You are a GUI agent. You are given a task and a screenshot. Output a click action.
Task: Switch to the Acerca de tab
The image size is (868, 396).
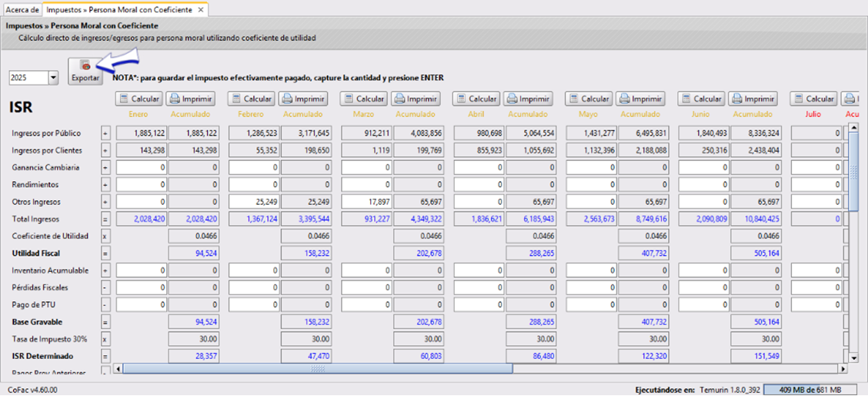(22, 10)
